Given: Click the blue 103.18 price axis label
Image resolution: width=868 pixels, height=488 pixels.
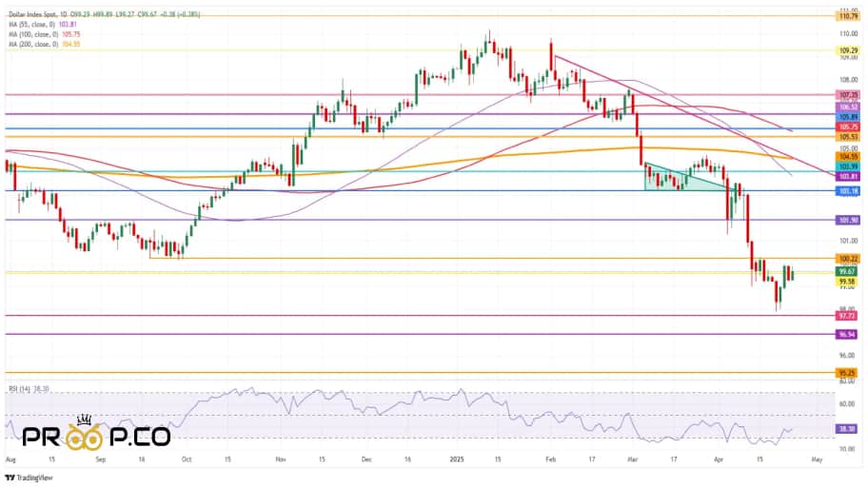Looking at the screenshot, I should [x=848, y=191].
